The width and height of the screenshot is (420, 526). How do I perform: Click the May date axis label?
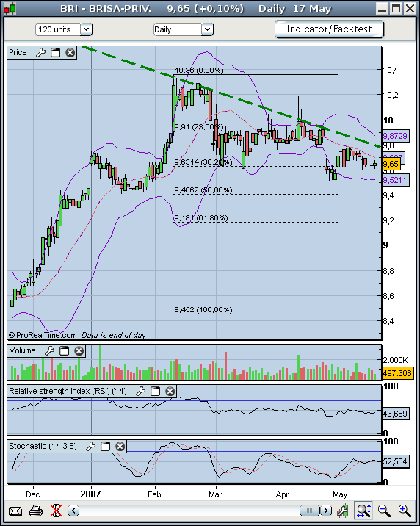pyautogui.click(x=340, y=494)
